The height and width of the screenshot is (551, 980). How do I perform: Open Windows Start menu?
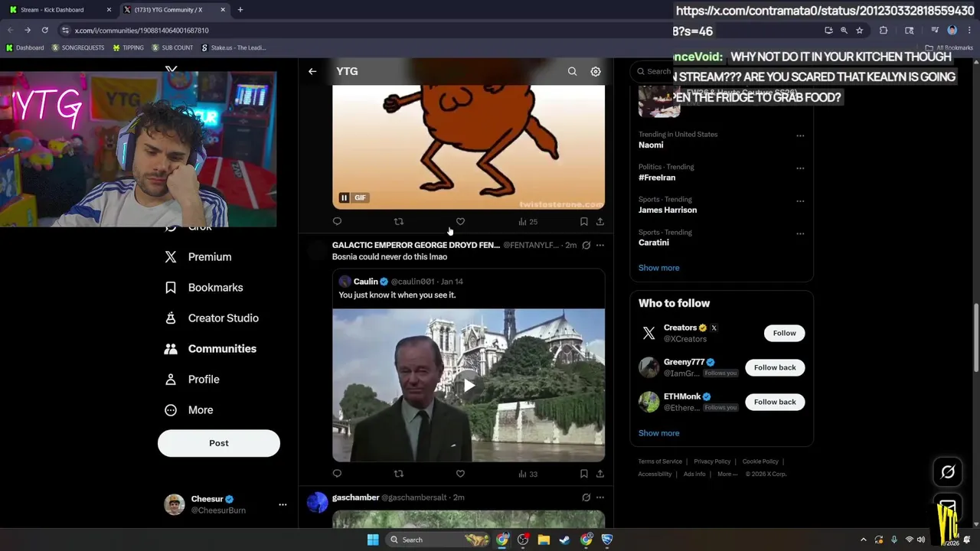pos(373,540)
